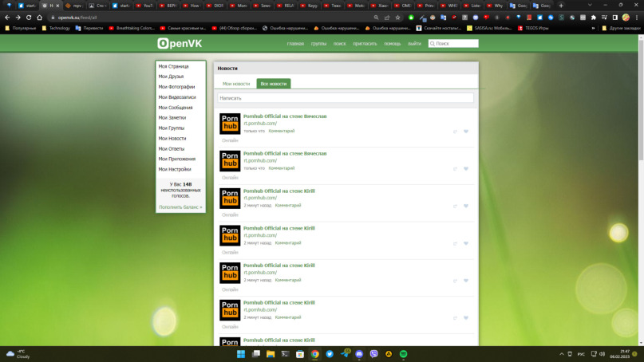Focus the Поиск search box in header

click(x=453, y=44)
